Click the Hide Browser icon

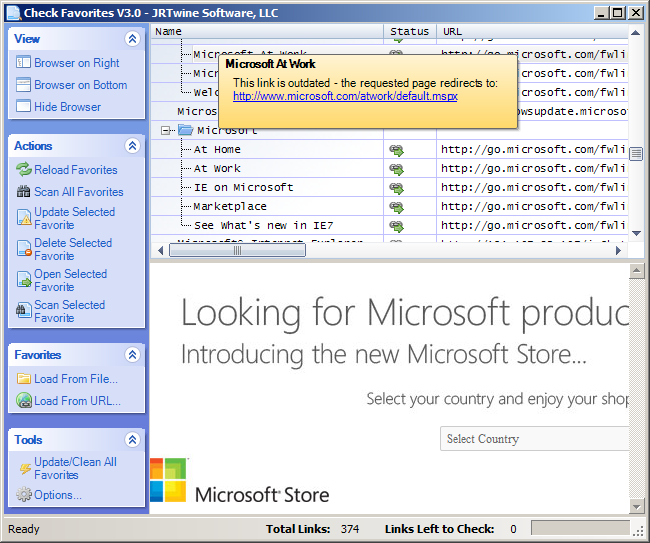pos(23,107)
